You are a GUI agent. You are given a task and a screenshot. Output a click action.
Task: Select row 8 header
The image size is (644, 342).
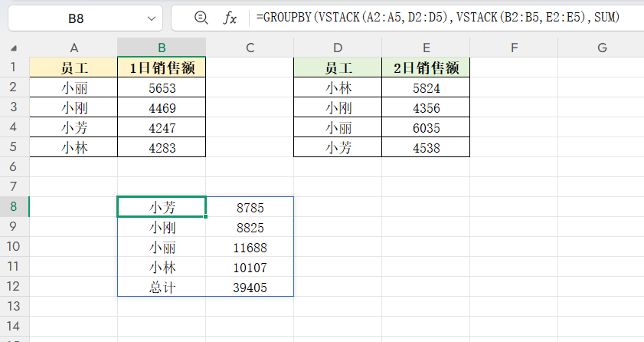(x=14, y=207)
